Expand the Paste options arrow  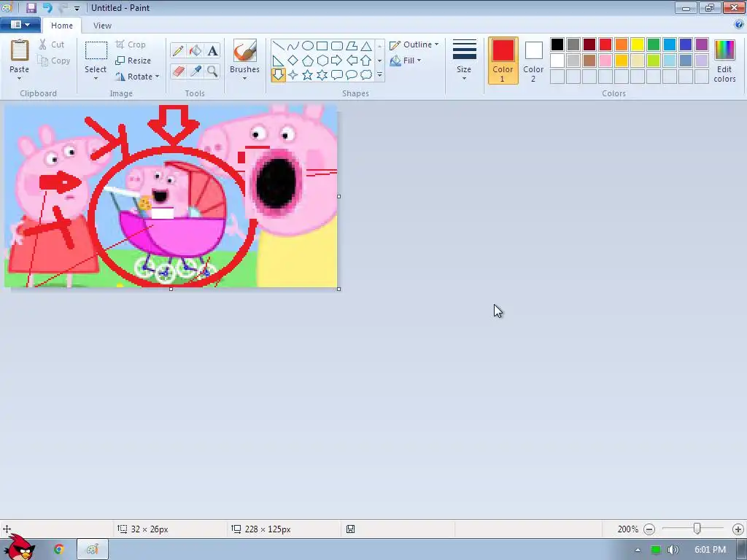click(19, 78)
